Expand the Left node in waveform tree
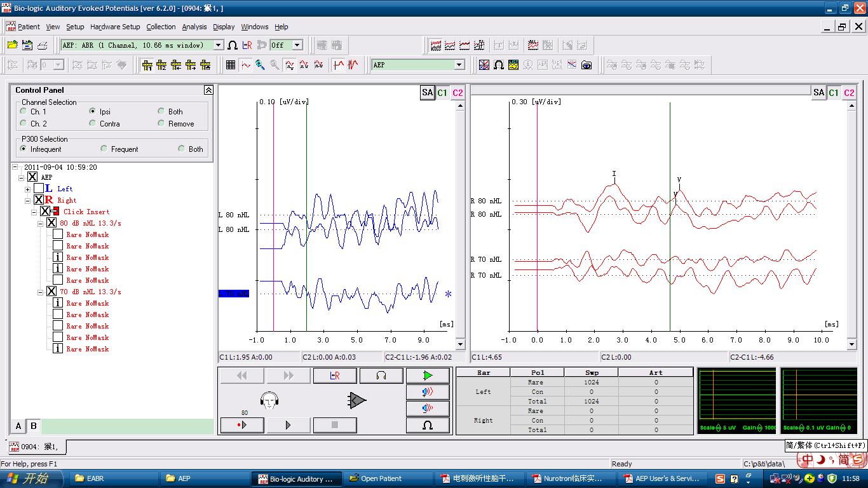868x488 pixels. [x=27, y=189]
